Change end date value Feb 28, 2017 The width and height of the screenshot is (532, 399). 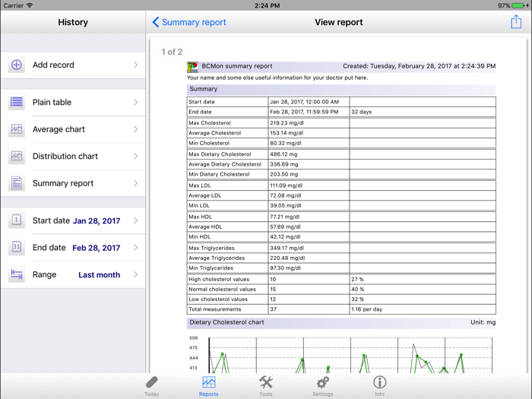[96, 248]
